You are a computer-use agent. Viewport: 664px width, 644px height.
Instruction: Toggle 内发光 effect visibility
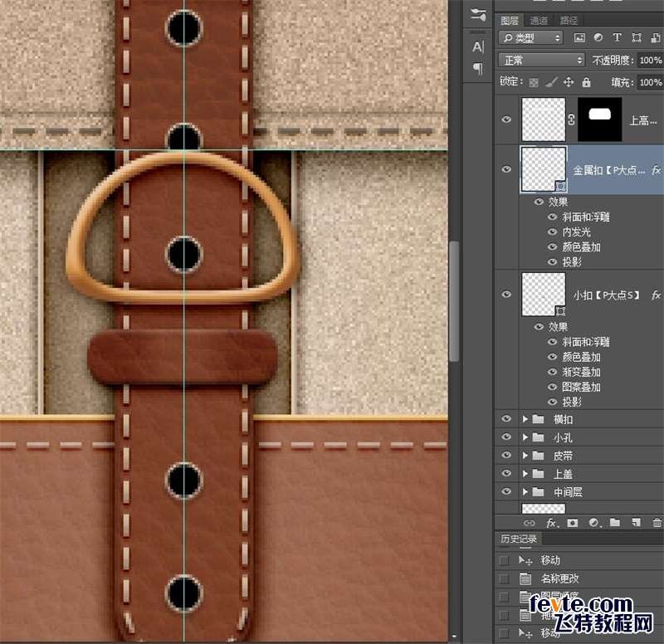coord(552,232)
